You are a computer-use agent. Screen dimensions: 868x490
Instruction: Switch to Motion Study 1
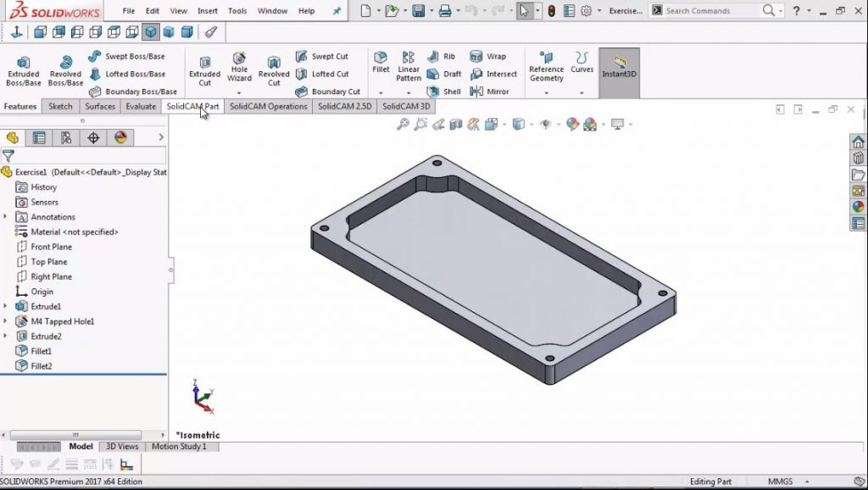[x=181, y=446]
